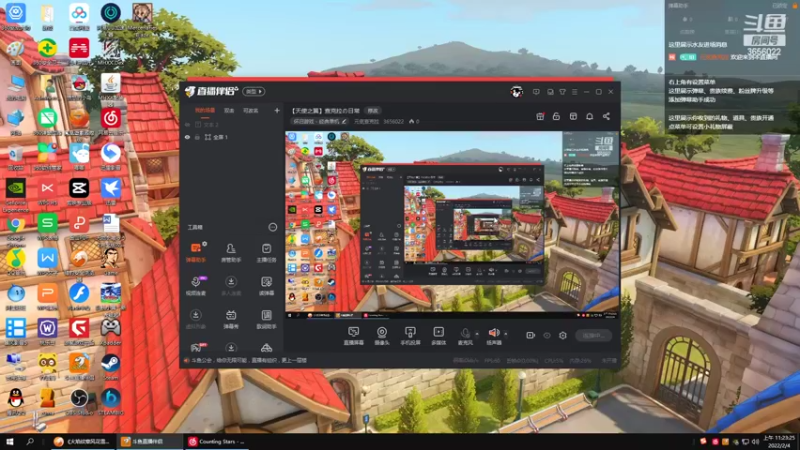
Task: Open the 读弹幕 read-danmaku tool
Action: point(266,286)
